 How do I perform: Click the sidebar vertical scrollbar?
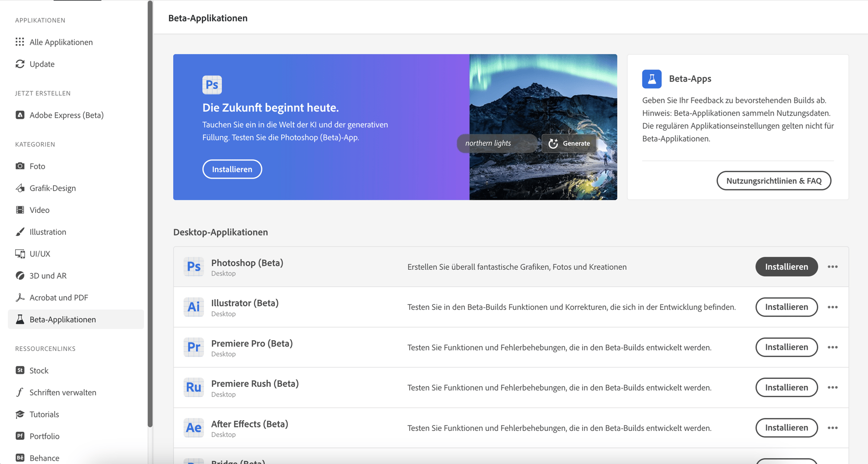point(150,213)
